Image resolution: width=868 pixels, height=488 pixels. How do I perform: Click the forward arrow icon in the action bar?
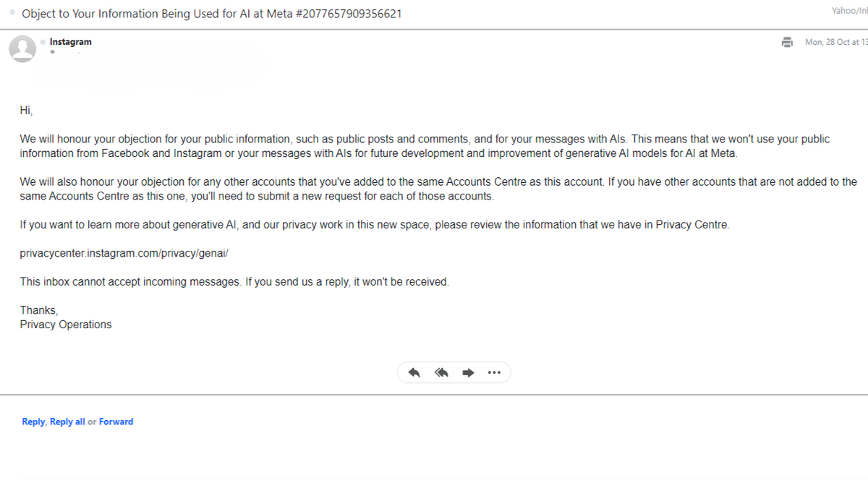point(468,373)
